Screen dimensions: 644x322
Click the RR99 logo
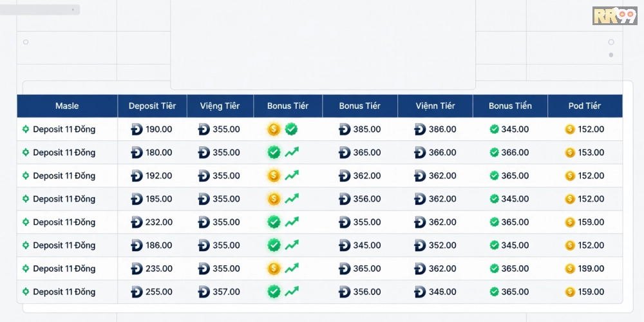pos(614,15)
